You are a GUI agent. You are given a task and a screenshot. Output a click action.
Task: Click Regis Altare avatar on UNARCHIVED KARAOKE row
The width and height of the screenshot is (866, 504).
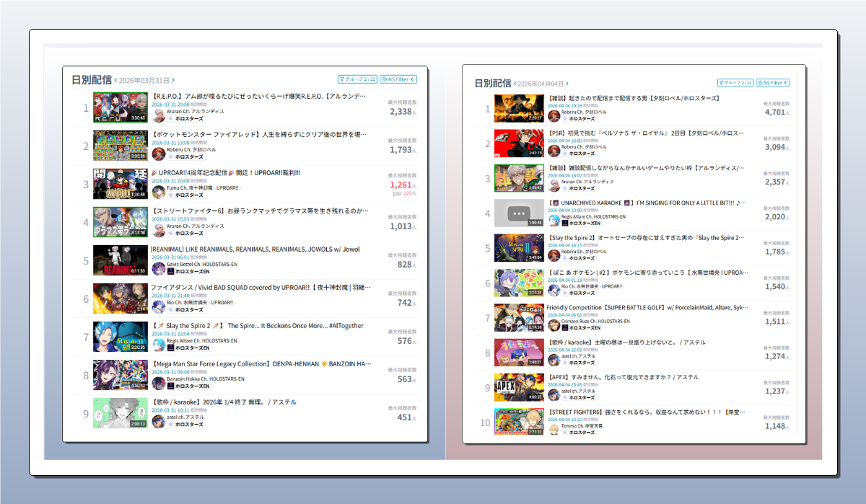pyautogui.click(x=554, y=220)
